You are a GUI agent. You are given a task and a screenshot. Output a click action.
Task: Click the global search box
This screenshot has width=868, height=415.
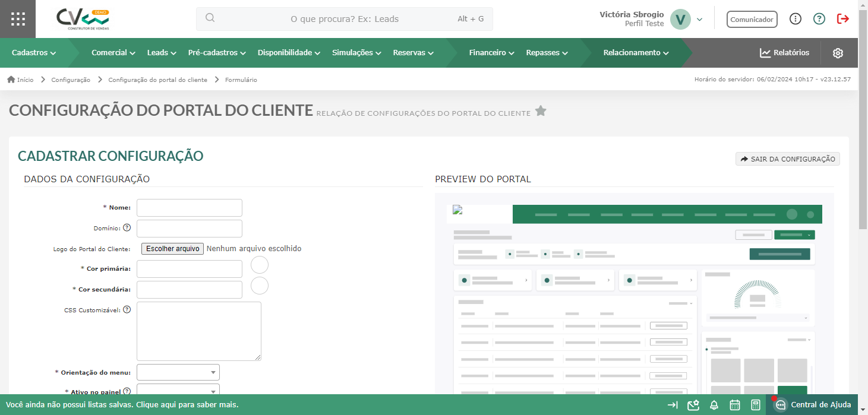point(345,19)
